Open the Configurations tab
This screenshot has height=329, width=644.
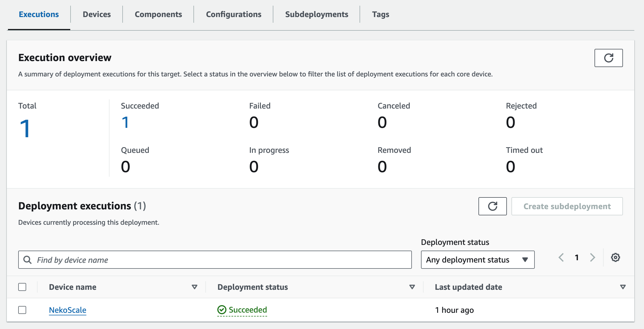coord(234,14)
